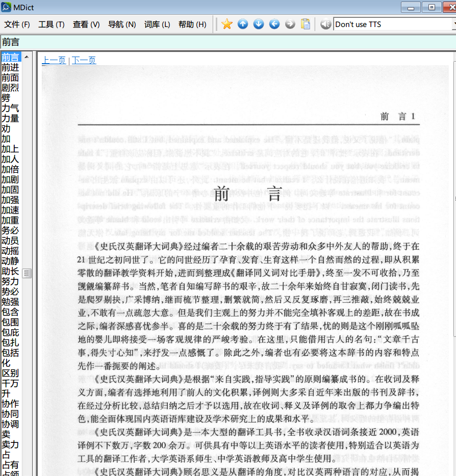Viewport: 456px width, 476px height.
Task: Pick the entry 力量 in the list
Action: click(10, 118)
